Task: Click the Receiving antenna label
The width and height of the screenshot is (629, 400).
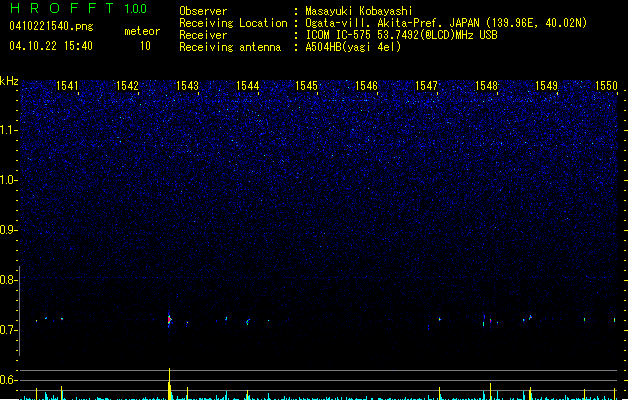Action: (x=230, y=47)
